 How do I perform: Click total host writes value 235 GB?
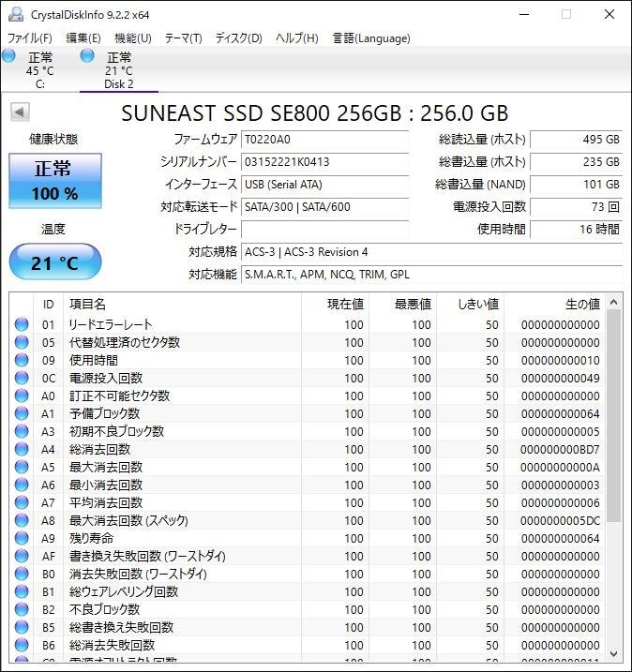tap(577, 162)
